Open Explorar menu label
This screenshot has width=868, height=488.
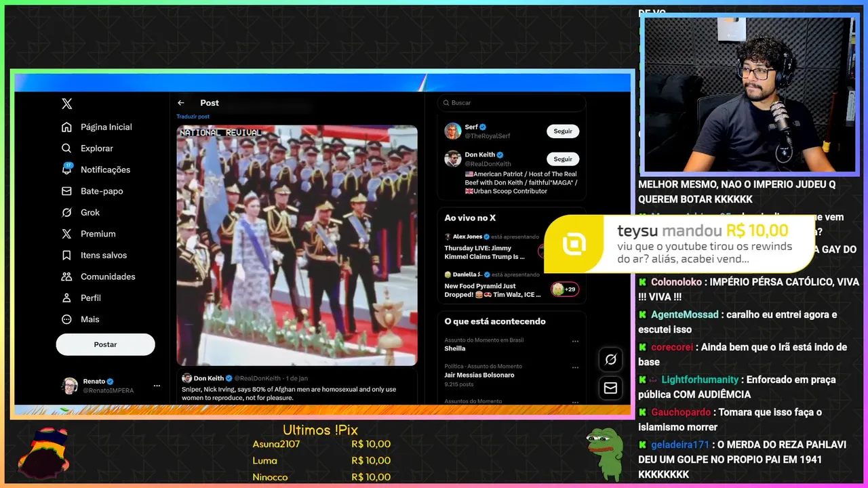97,148
